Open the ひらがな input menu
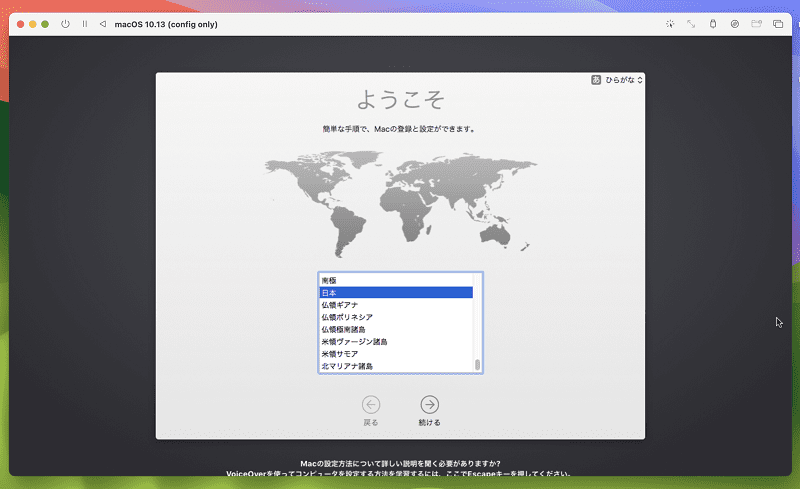800x489 pixels. point(623,80)
